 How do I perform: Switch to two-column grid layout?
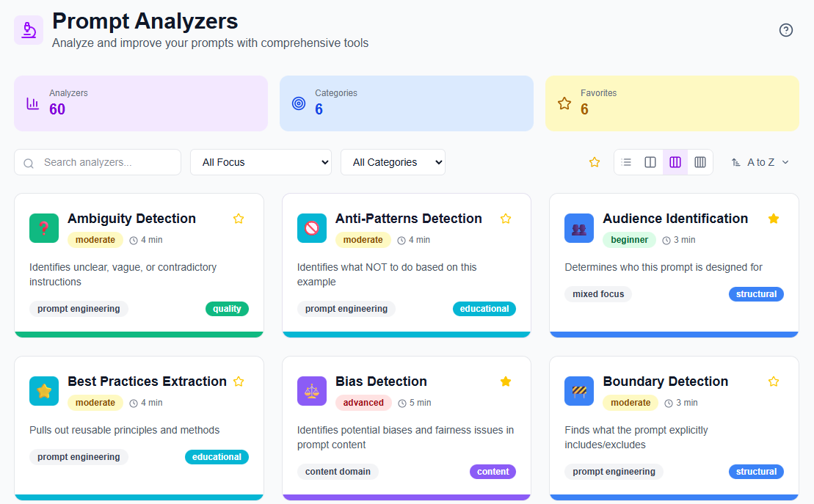tap(650, 161)
